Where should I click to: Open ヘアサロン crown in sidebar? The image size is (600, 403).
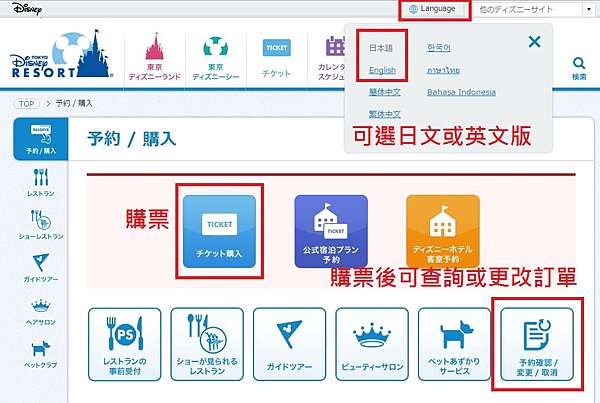click(41, 312)
